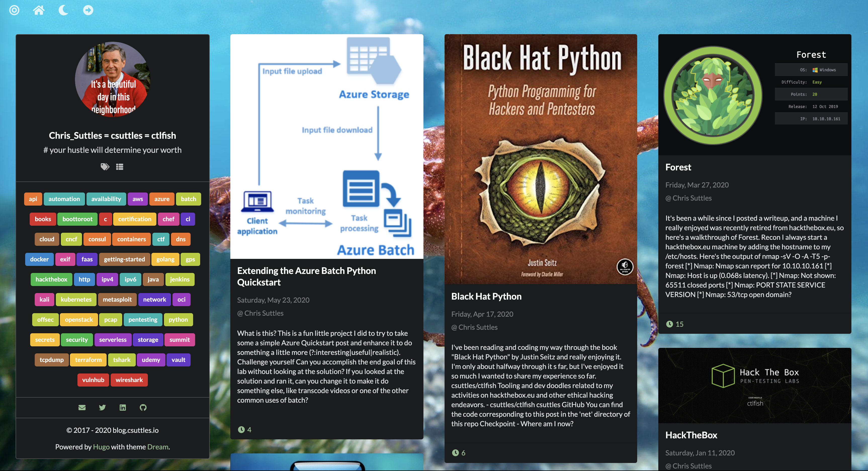Click the Mr. Rogers profile avatar
Image resolution: width=868 pixels, height=471 pixels.
[x=113, y=79]
